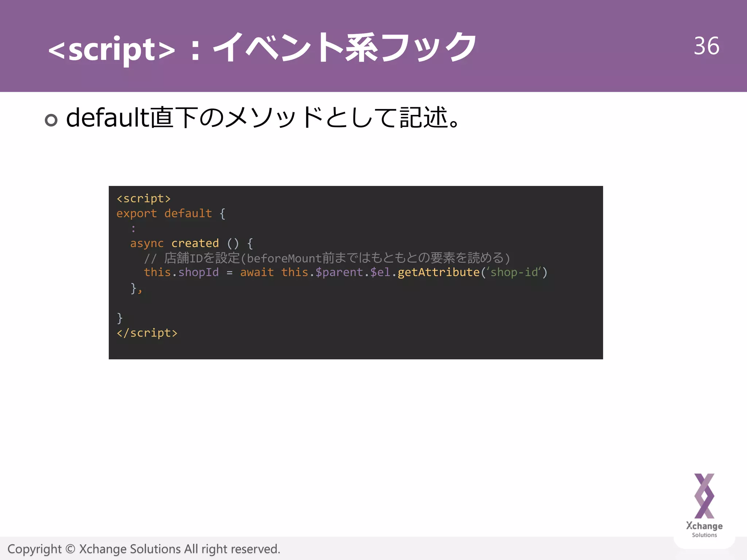Viewport: 747px width, 560px height.
Task: Click the slide number 36
Action: (707, 46)
